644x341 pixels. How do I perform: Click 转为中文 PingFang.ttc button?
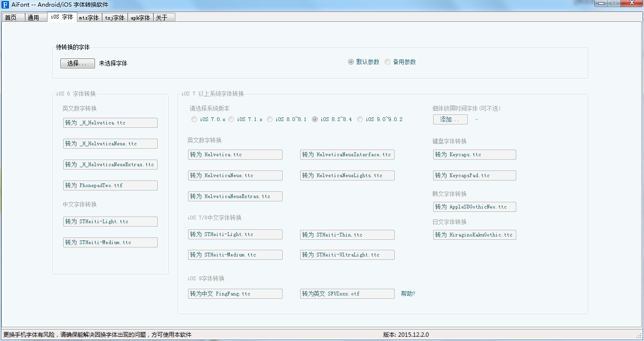[235, 294]
